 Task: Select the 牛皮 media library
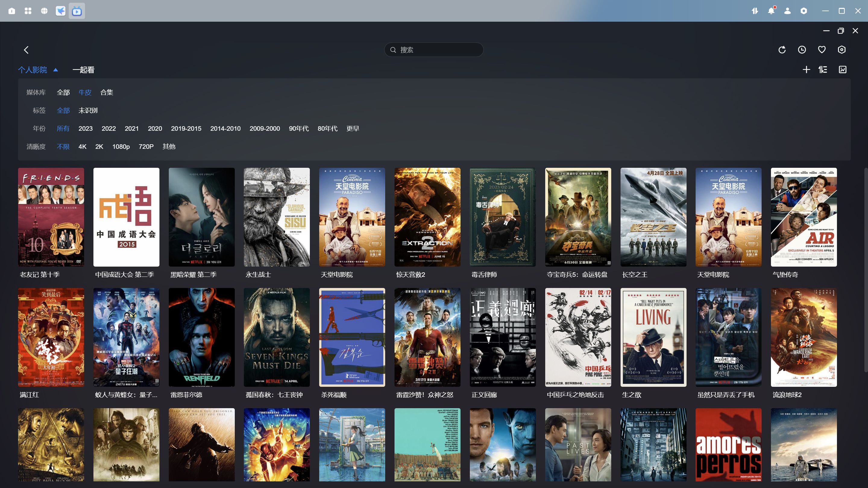point(85,92)
